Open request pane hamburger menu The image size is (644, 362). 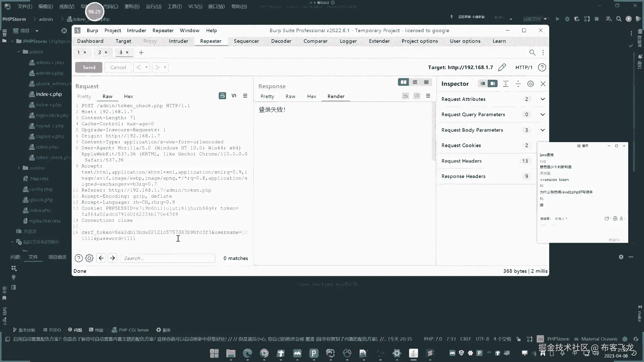245,96
